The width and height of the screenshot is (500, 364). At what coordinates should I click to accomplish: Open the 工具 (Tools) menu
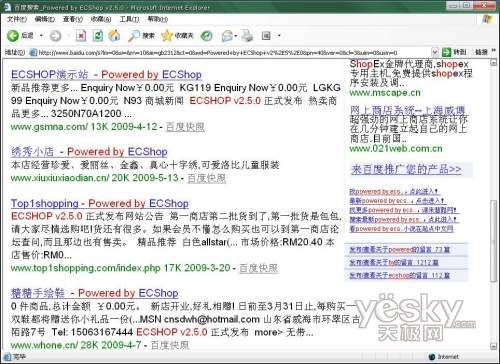pyautogui.click(x=129, y=19)
